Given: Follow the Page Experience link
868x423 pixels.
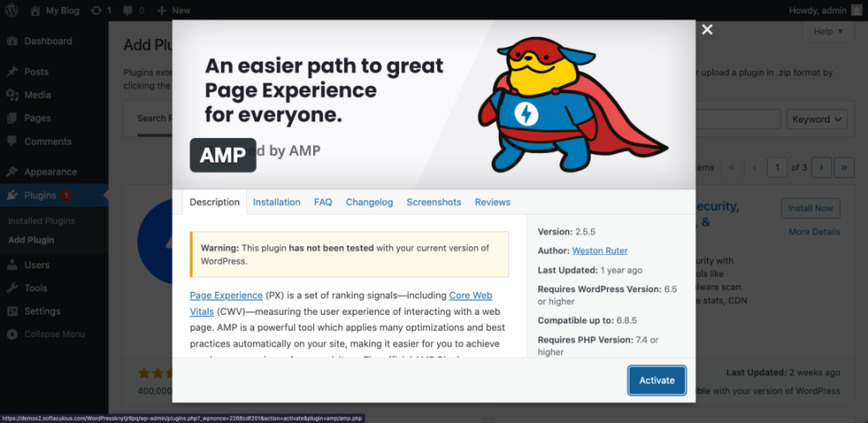Looking at the screenshot, I should coord(226,295).
